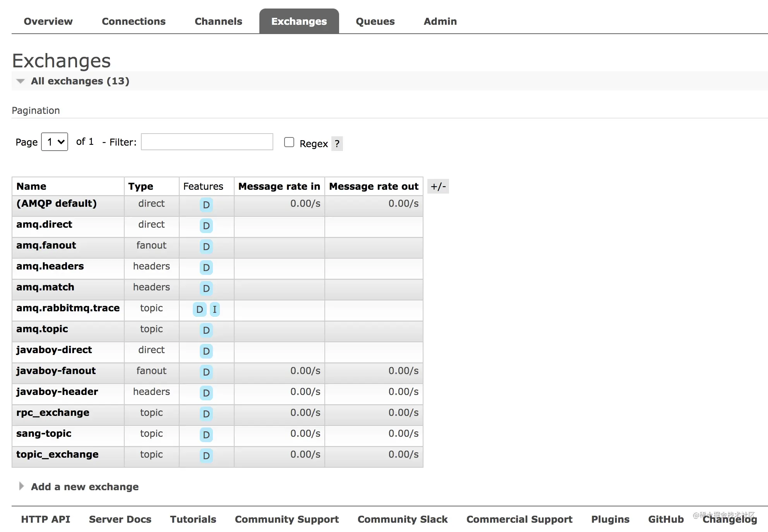
Task: Click the Connections menu item
Action: 133,21
